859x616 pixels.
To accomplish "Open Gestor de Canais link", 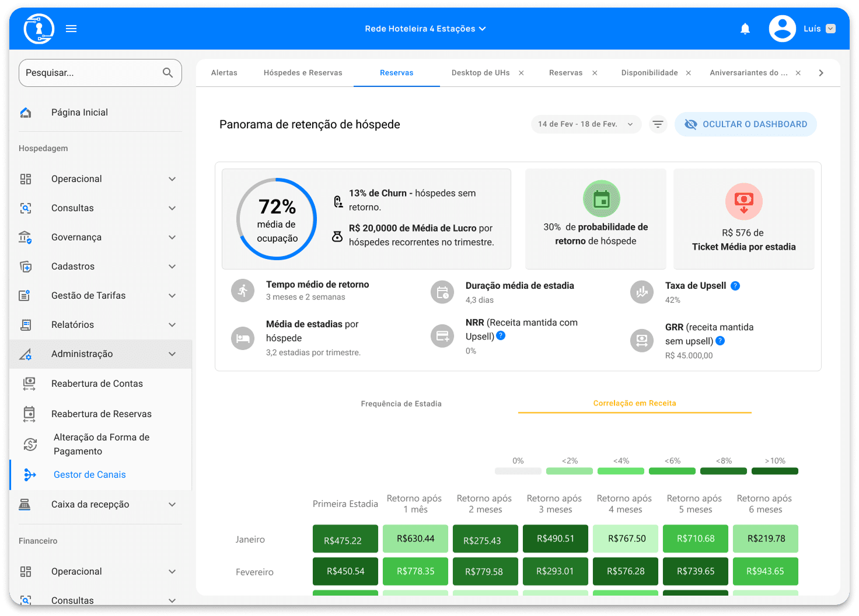I will pyautogui.click(x=90, y=475).
